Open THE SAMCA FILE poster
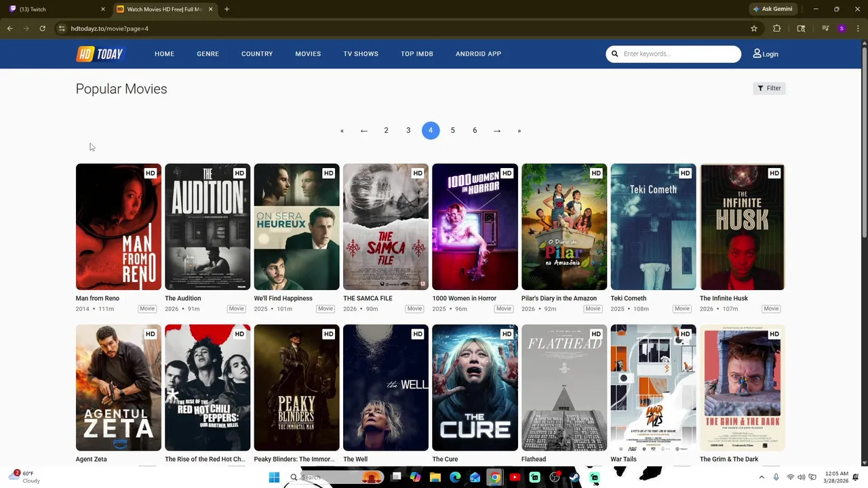This screenshot has width=868, height=488. click(386, 227)
